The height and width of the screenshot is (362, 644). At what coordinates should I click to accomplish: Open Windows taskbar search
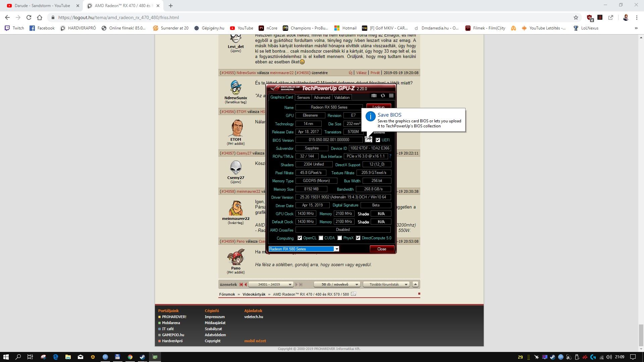pos(18,357)
